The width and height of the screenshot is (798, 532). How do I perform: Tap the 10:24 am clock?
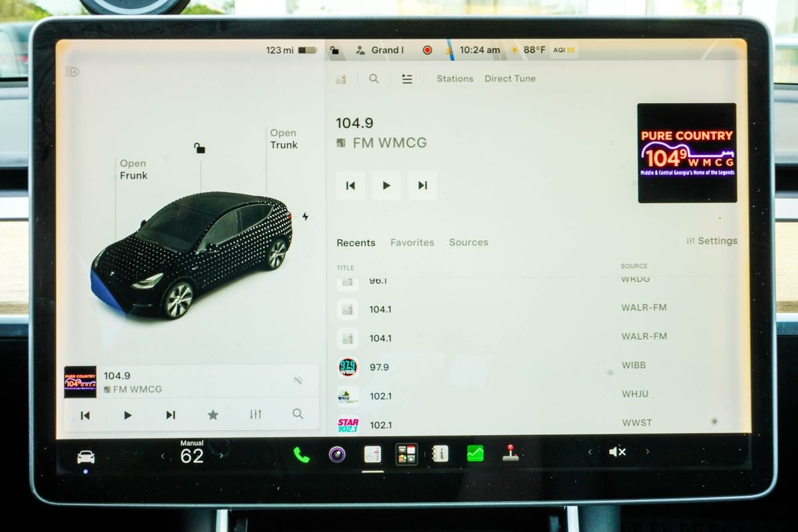[479, 50]
